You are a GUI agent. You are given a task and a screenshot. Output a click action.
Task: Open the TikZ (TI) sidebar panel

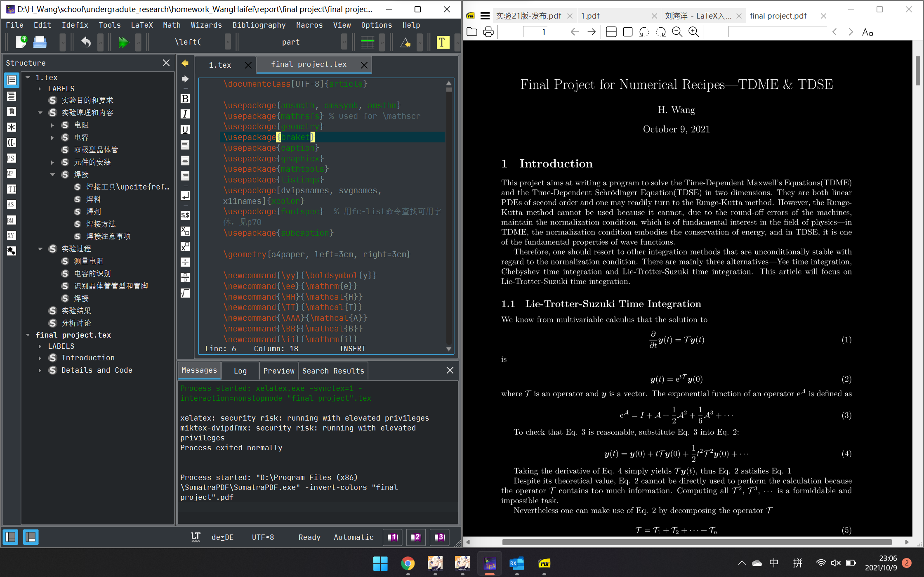pos(11,189)
